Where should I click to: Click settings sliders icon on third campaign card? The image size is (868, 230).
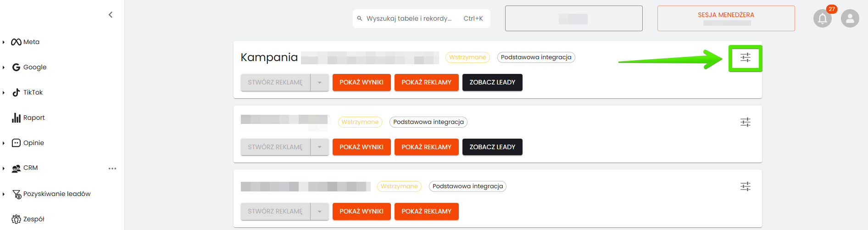[x=746, y=186]
